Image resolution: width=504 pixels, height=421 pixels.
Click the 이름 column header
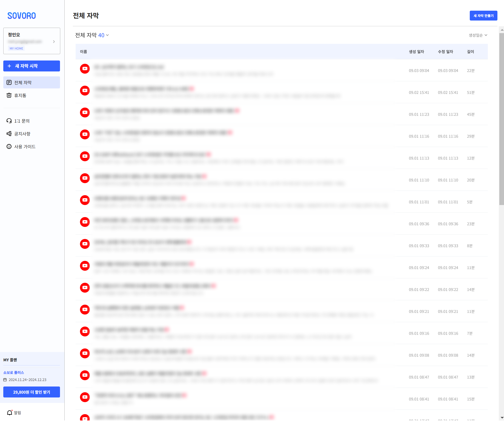pyautogui.click(x=84, y=51)
